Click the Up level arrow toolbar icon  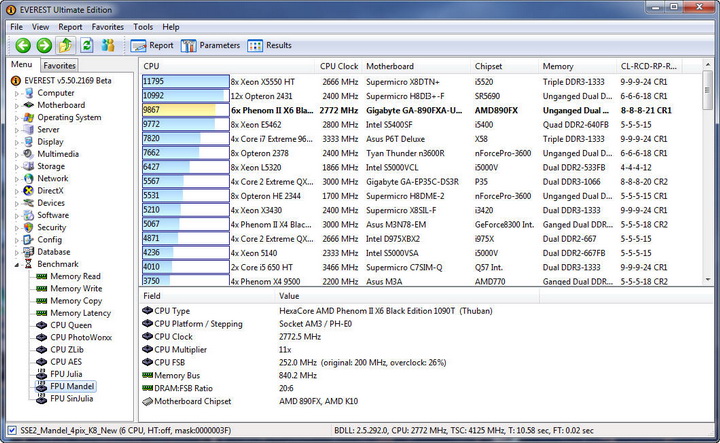pos(65,45)
